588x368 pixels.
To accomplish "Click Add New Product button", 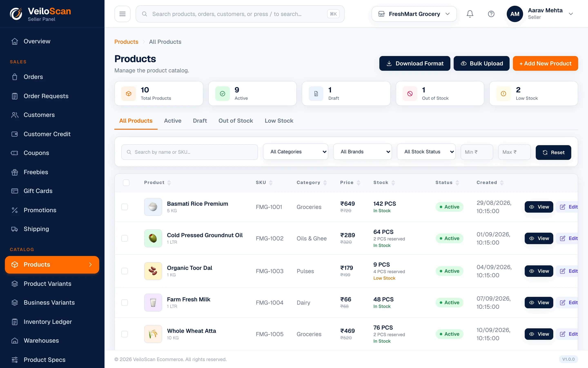I will tap(545, 63).
